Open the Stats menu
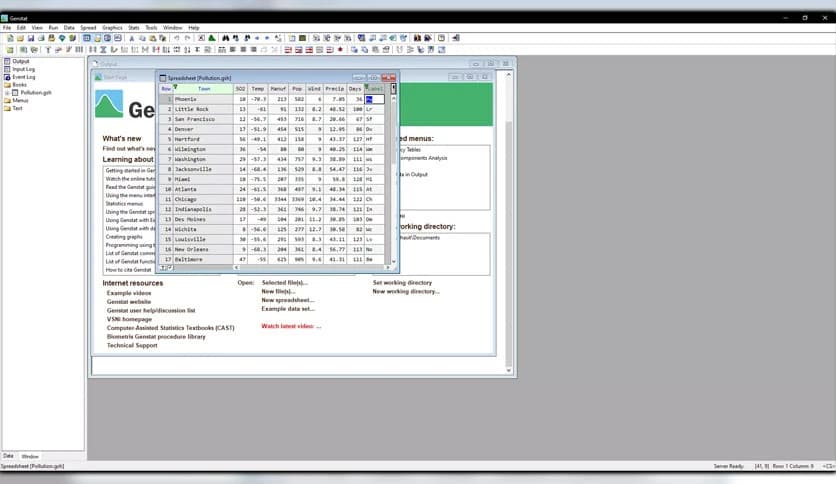 coord(133,28)
